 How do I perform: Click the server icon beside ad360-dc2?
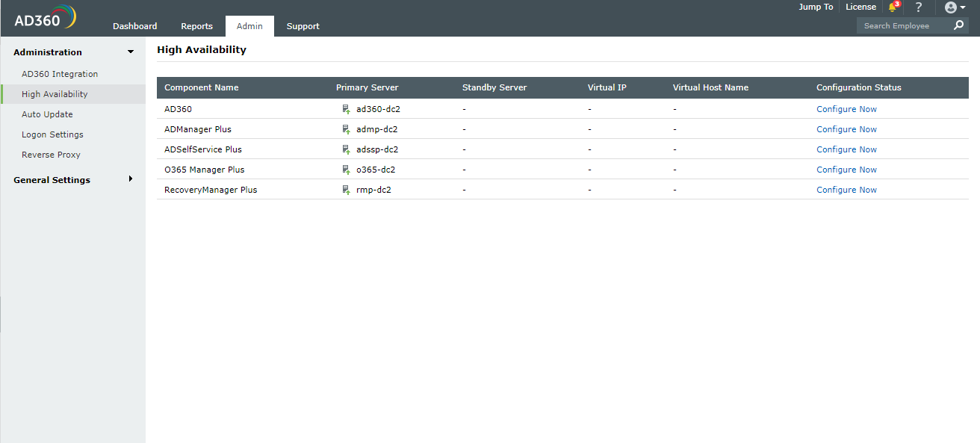click(x=344, y=108)
